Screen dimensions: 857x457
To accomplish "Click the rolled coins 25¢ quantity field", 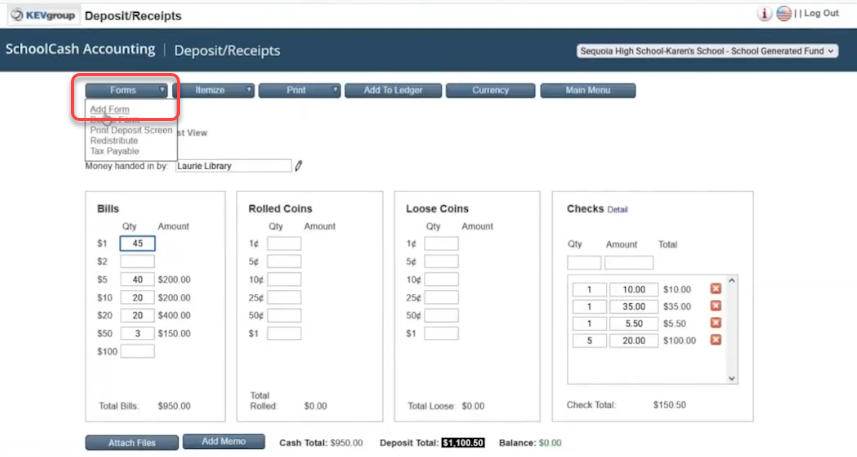I will [284, 297].
